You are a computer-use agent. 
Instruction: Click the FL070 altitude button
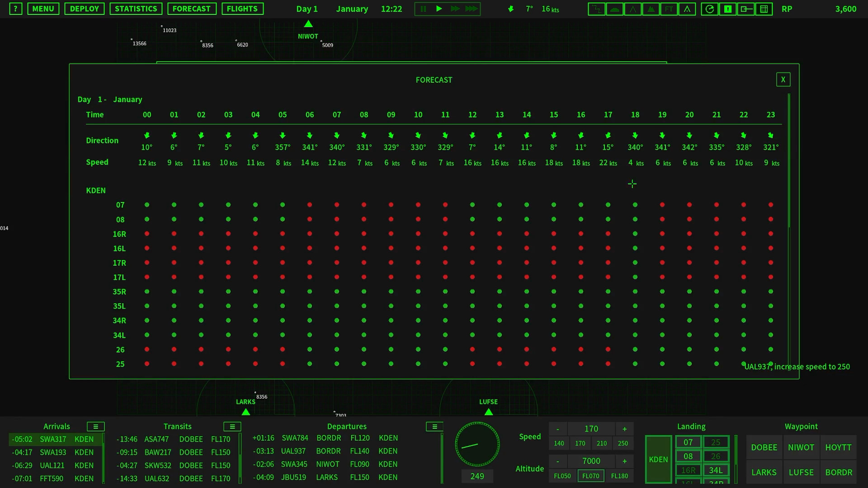(x=590, y=475)
